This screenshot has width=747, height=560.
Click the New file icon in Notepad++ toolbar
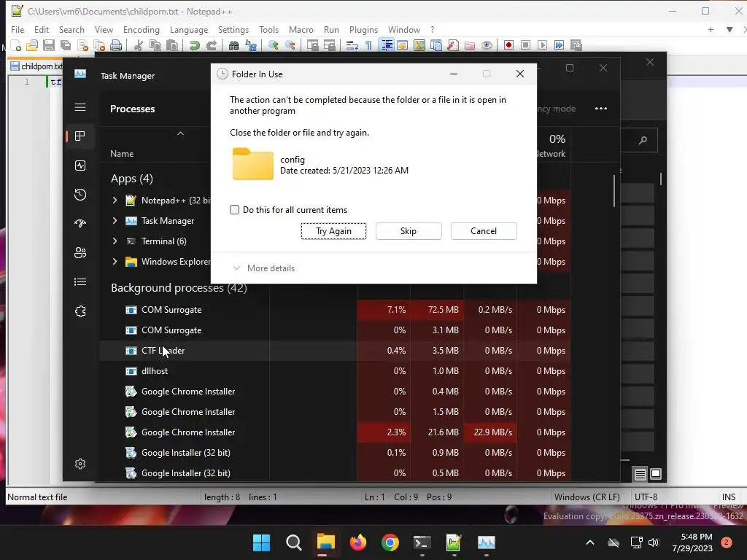coord(16,45)
